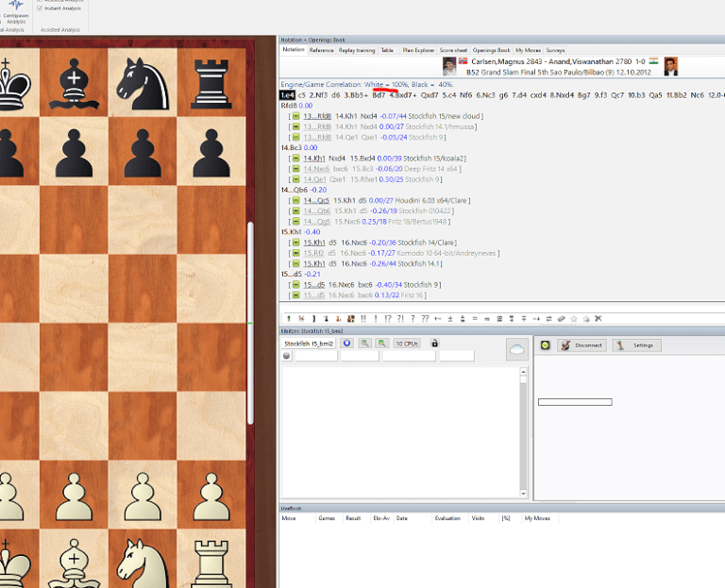Click the grey round indicator below engine name
Viewport: 725px width, 588px height.
(x=287, y=356)
